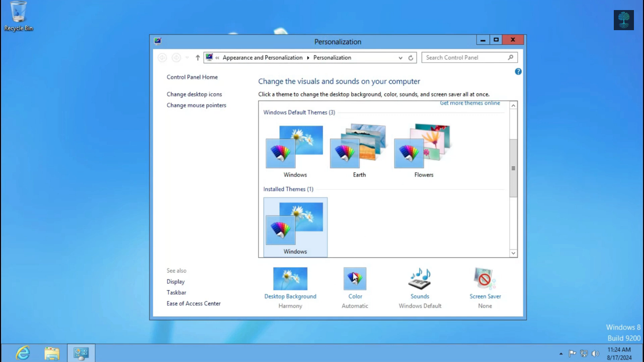Click the refresh icon in address bar
The image size is (644, 362).
coord(411,58)
